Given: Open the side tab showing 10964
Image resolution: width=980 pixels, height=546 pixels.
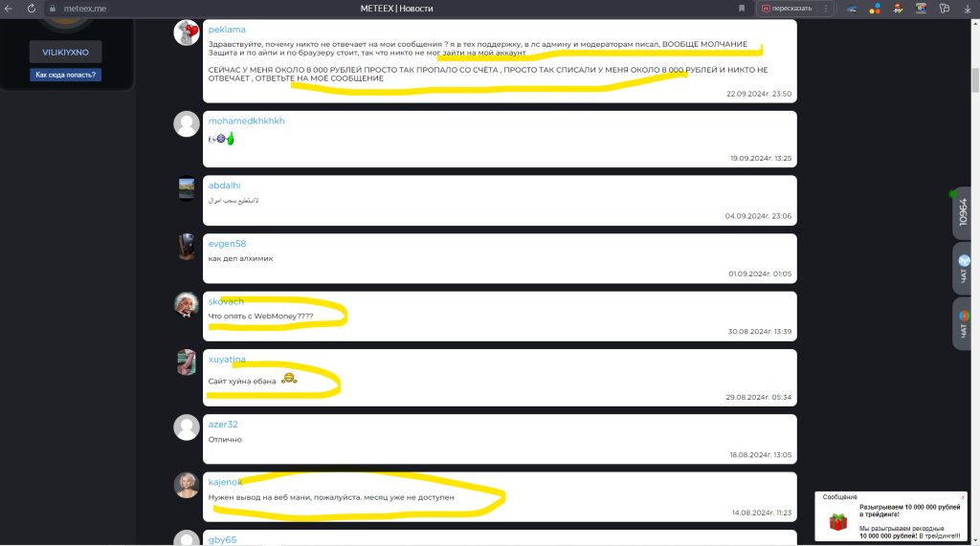Looking at the screenshot, I should [x=962, y=213].
